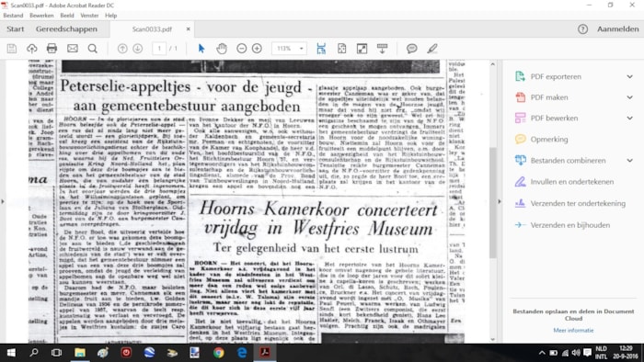The image size is (644, 362).
Task: Activate the hand pan tool
Action: point(222,49)
